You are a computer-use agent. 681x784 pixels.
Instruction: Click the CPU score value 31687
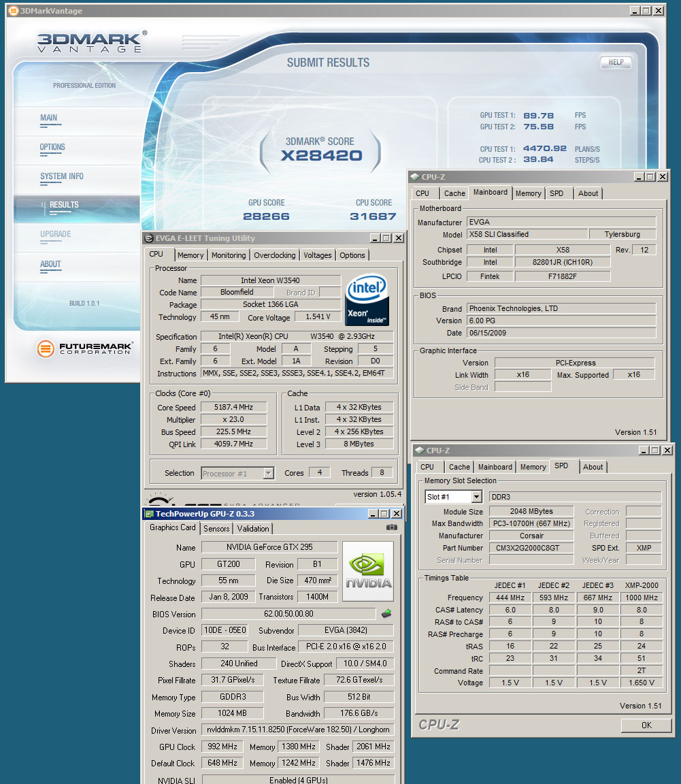pyautogui.click(x=373, y=216)
